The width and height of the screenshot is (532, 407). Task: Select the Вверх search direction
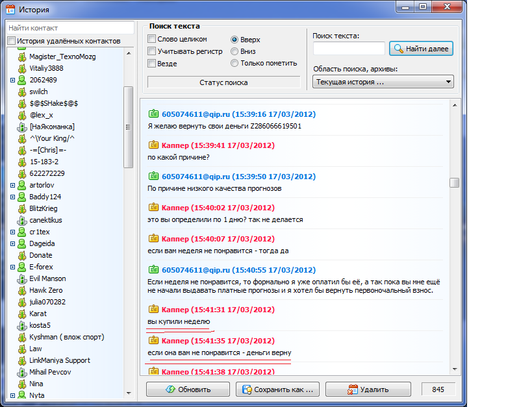click(x=234, y=40)
